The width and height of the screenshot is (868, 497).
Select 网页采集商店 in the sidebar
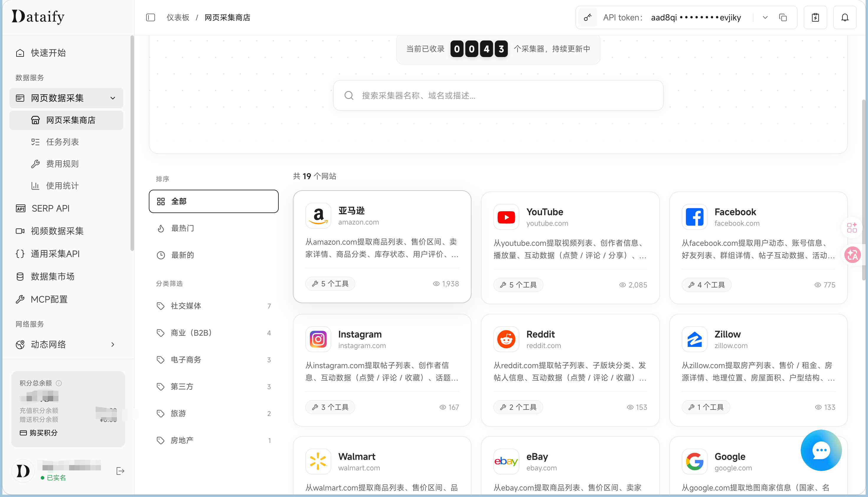(x=66, y=120)
